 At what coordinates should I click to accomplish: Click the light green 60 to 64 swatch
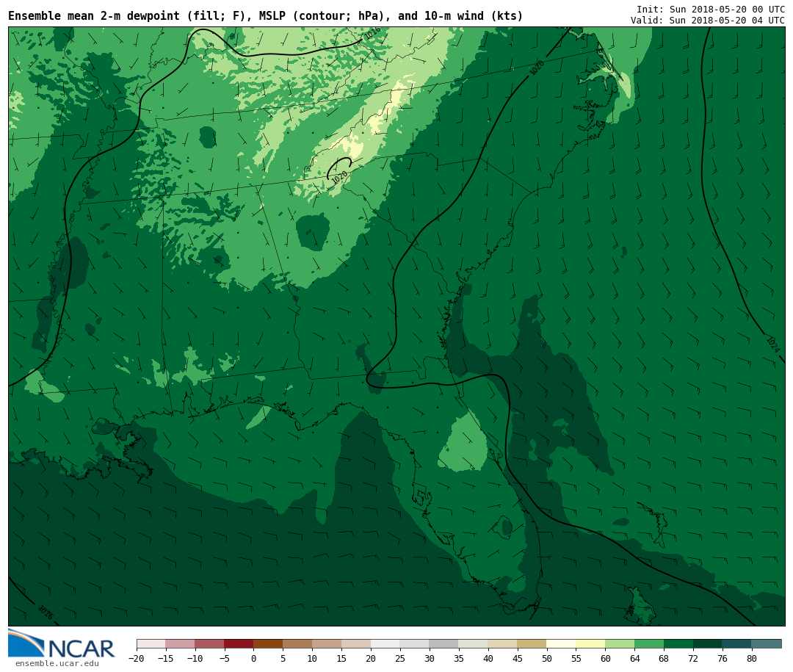pos(620,643)
